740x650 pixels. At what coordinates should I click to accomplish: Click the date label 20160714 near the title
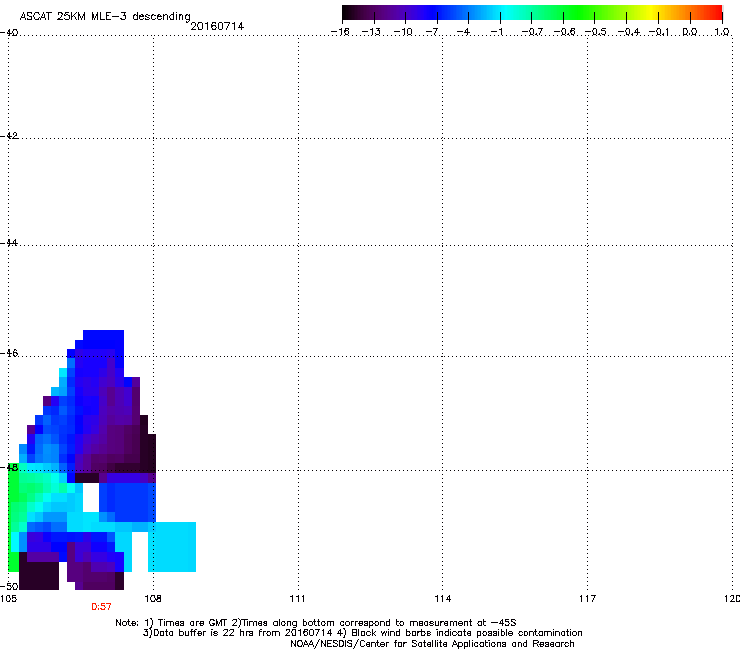pos(217,26)
